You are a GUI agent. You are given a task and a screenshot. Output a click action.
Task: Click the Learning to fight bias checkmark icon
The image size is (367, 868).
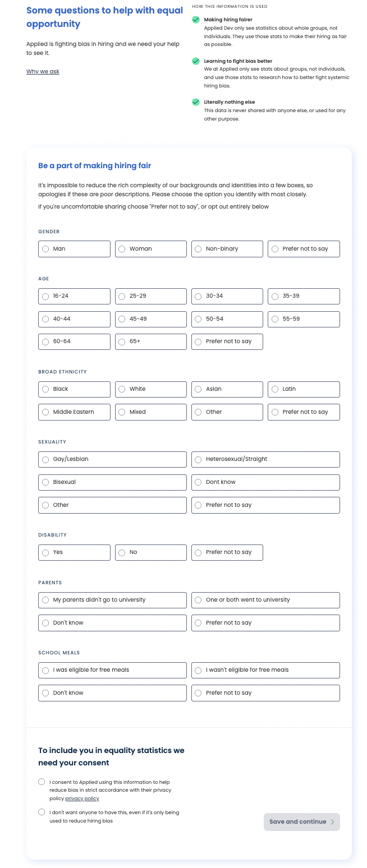[196, 61]
